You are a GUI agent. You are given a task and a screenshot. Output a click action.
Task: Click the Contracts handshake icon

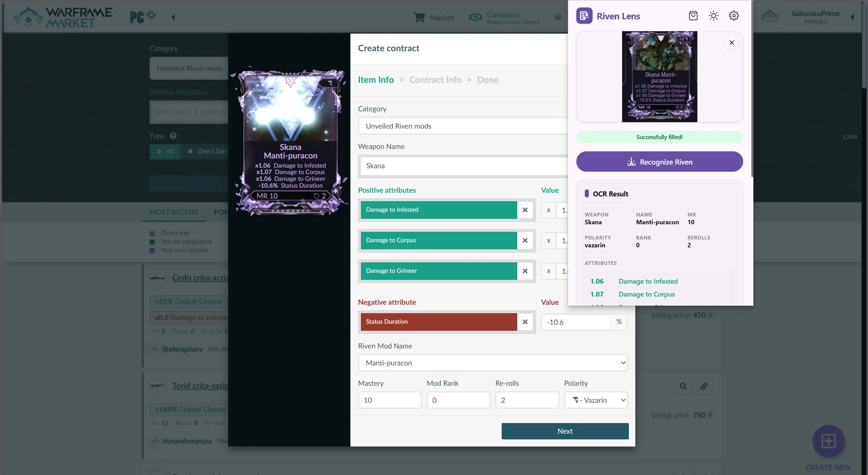pyautogui.click(x=475, y=18)
